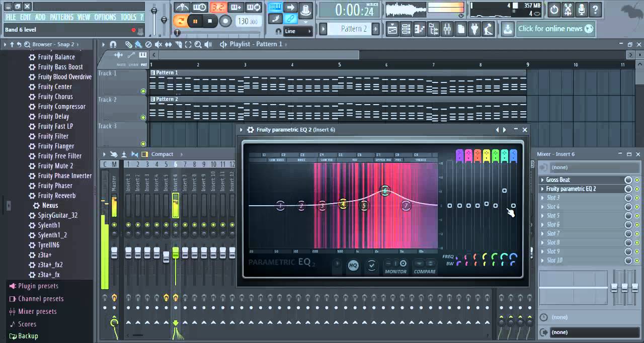Click Insert 6 volume fader
Viewport: 644px width, 343px height.
coord(176,252)
